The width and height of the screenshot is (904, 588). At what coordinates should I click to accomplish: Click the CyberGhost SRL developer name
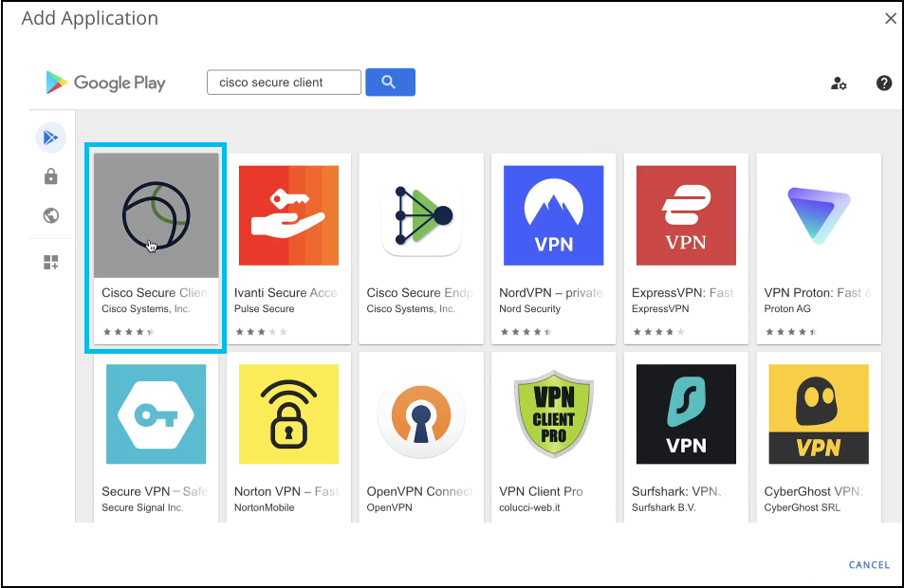point(802,508)
